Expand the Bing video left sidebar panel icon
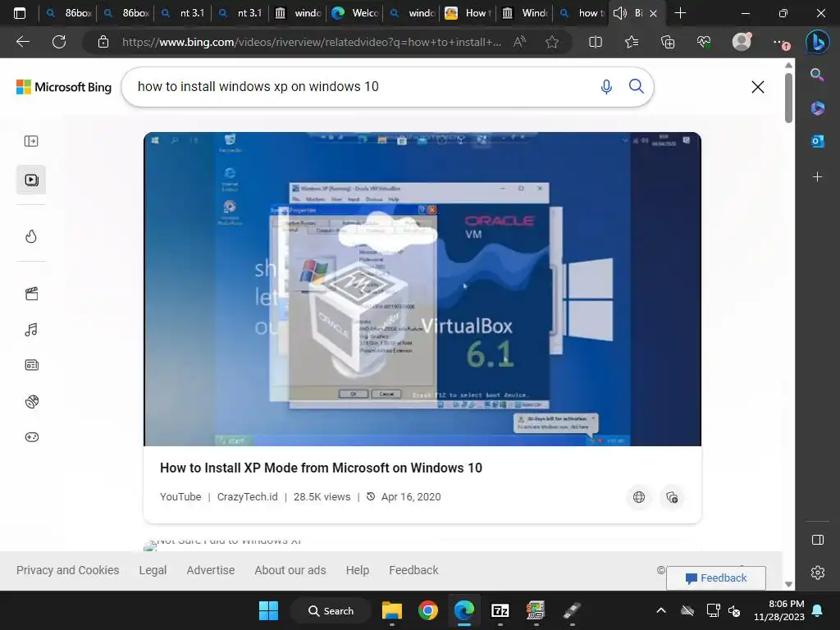This screenshot has height=630, width=840. point(31,141)
